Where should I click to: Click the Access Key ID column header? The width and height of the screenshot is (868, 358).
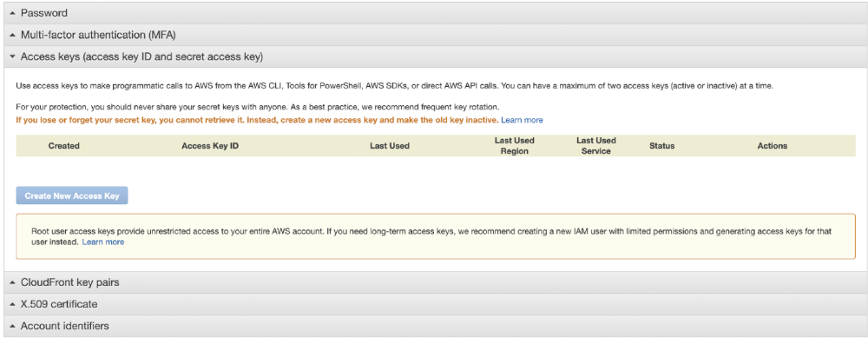[x=210, y=146]
